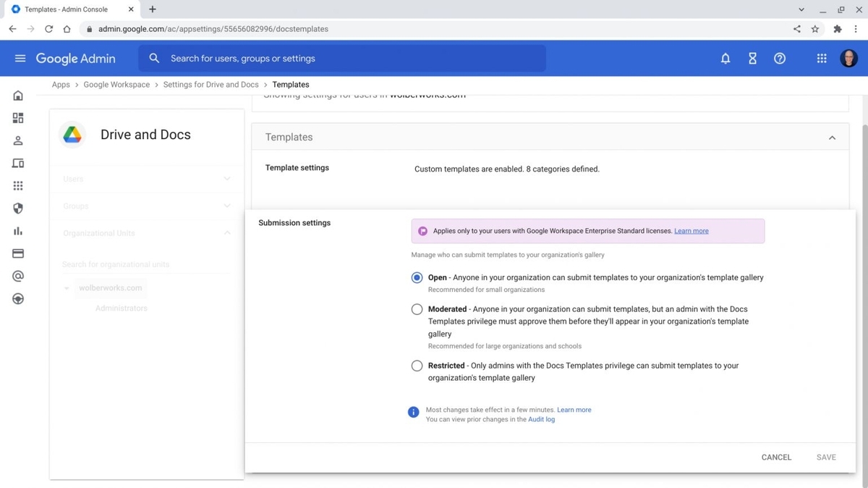Open notifications via the bell icon

coord(726,58)
